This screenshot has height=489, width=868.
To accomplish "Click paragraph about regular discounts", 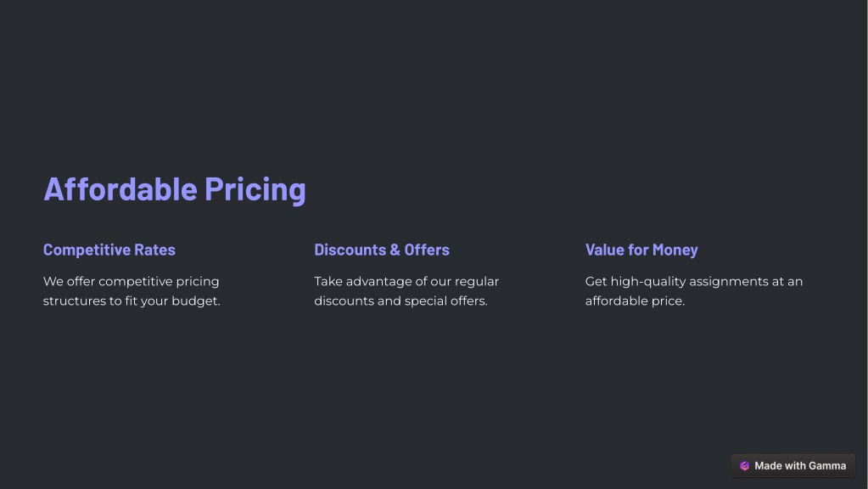I will coord(406,291).
